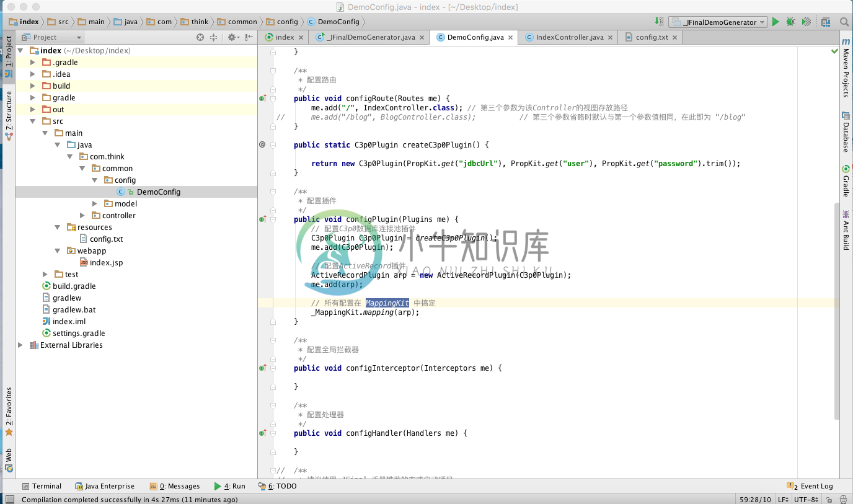Change the UTF-8 file encoding
853x504 pixels.
807,499
